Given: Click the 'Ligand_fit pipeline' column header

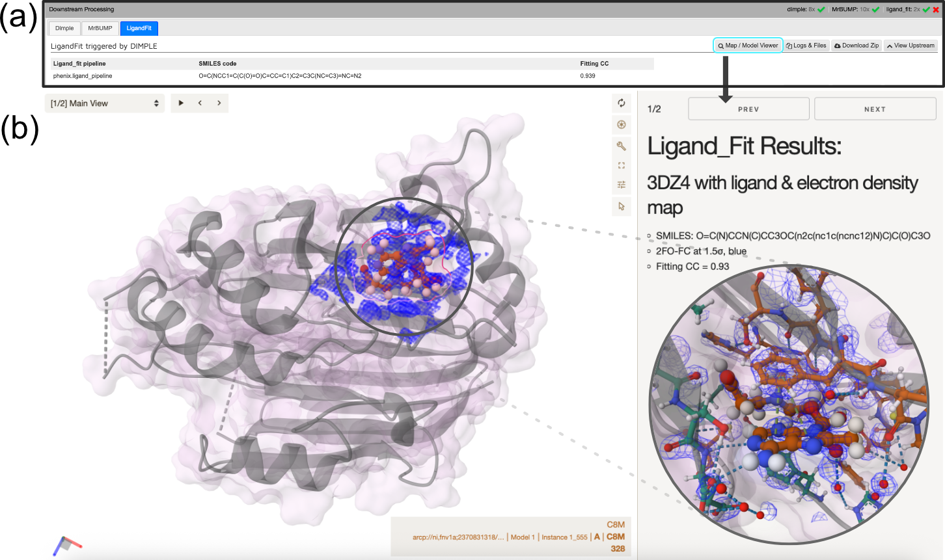Looking at the screenshot, I should click(x=79, y=64).
